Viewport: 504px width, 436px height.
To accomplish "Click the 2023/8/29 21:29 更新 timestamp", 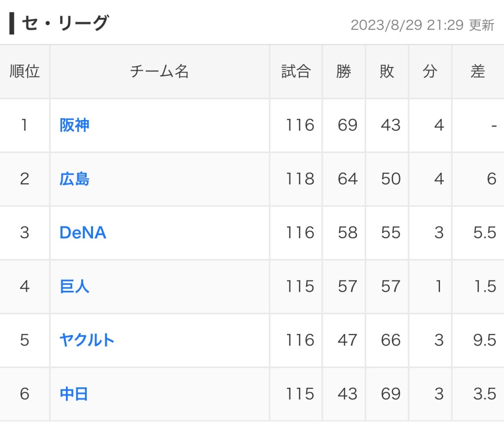I will point(422,26).
